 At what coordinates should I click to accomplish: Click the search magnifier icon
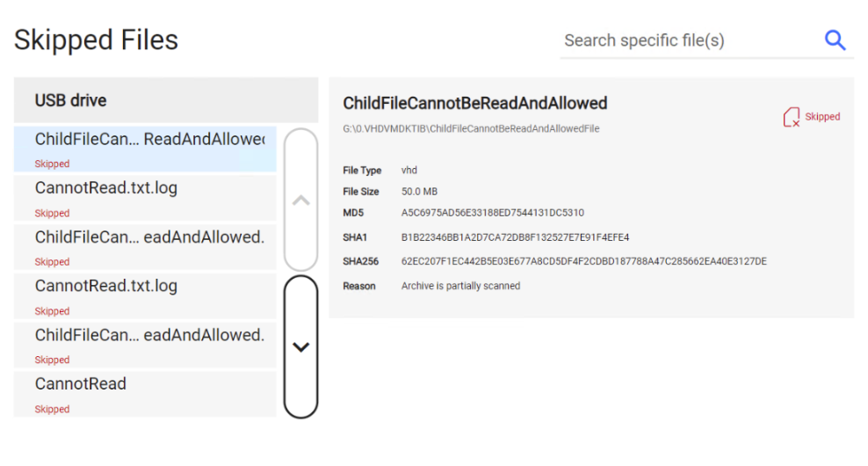(835, 40)
